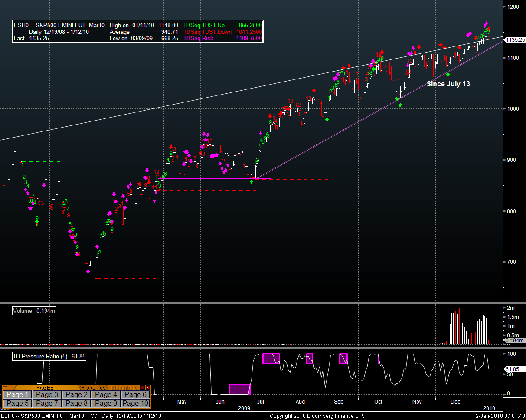Click the 'Since July 13' chart annotation
This screenshot has height=420, width=526.
(x=448, y=84)
